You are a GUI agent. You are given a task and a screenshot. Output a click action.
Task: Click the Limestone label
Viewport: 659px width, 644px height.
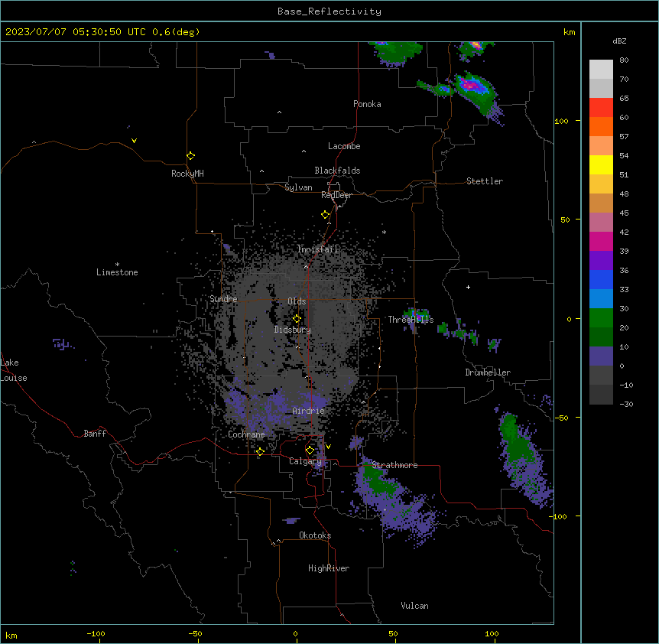click(x=117, y=272)
